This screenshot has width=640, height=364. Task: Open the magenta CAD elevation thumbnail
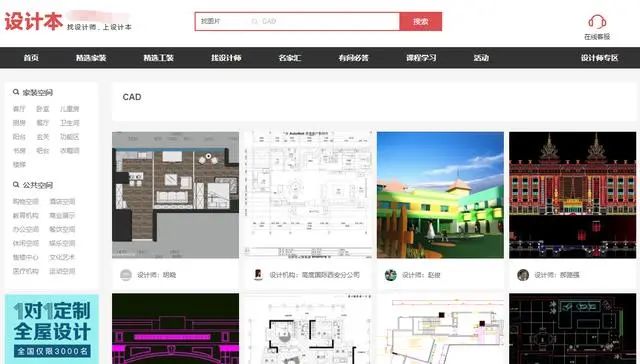(x=176, y=329)
